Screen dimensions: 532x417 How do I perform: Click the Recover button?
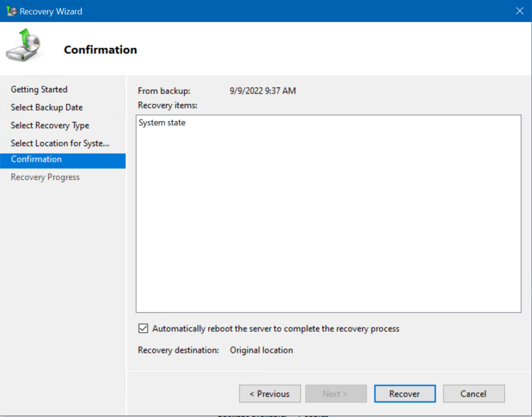click(x=405, y=394)
